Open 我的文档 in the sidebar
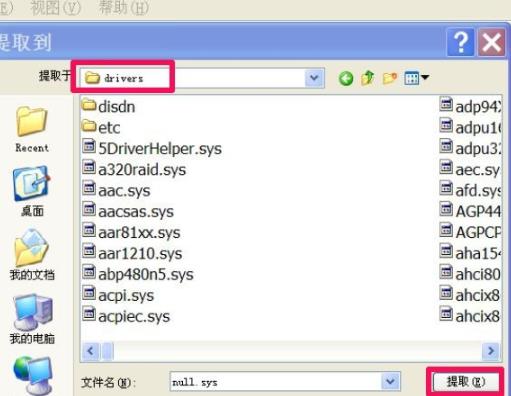The image size is (511, 396). click(32, 255)
